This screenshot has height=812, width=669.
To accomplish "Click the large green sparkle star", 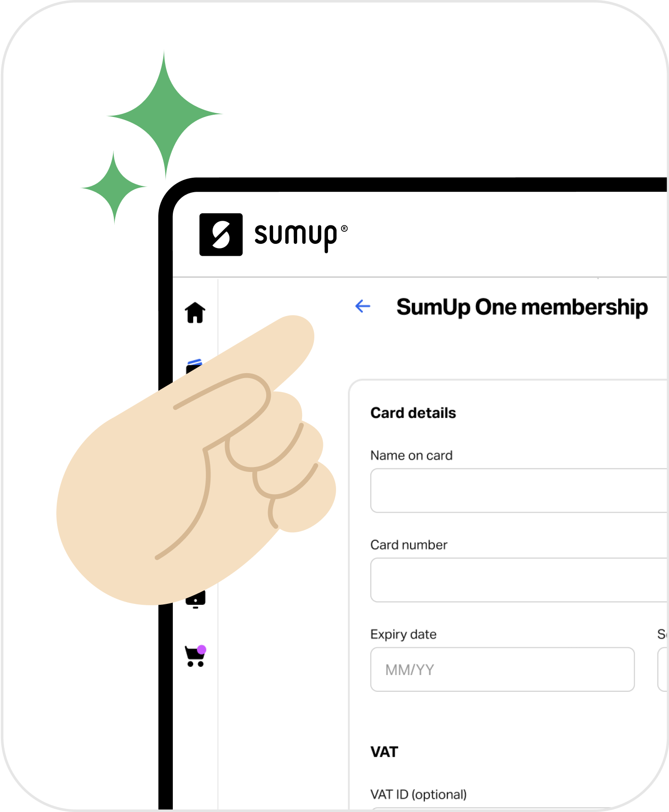I will (165, 114).
